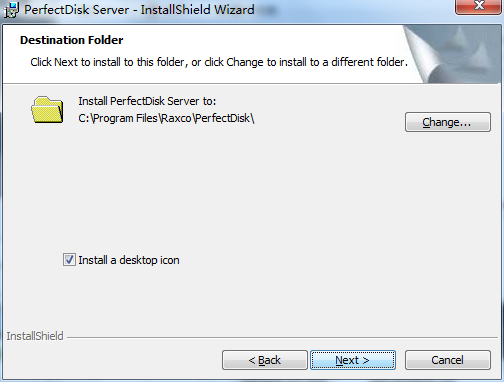Click the InstallShield label at the bottom

tap(35, 336)
